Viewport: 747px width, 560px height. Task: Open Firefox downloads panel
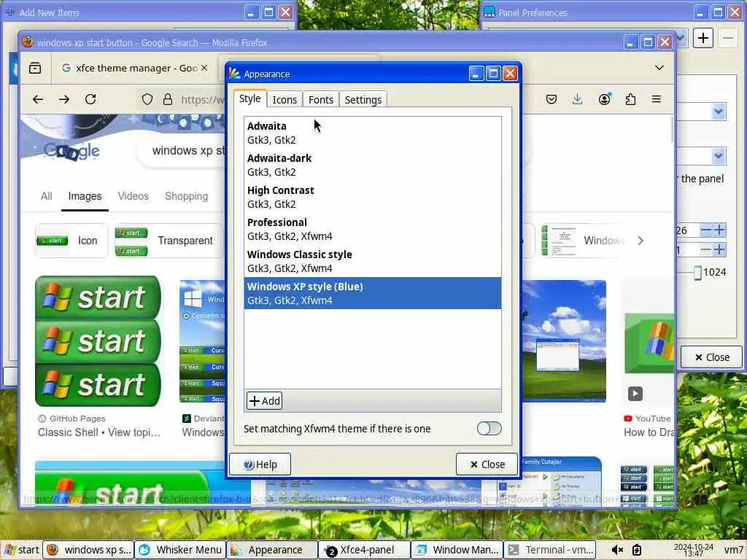tap(578, 99)
